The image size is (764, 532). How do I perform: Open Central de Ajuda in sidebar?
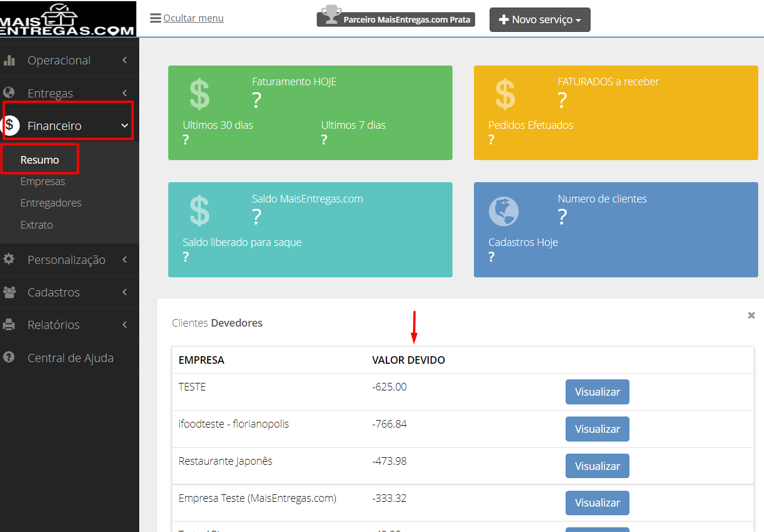pyautogui.click(x=70, y=358)
